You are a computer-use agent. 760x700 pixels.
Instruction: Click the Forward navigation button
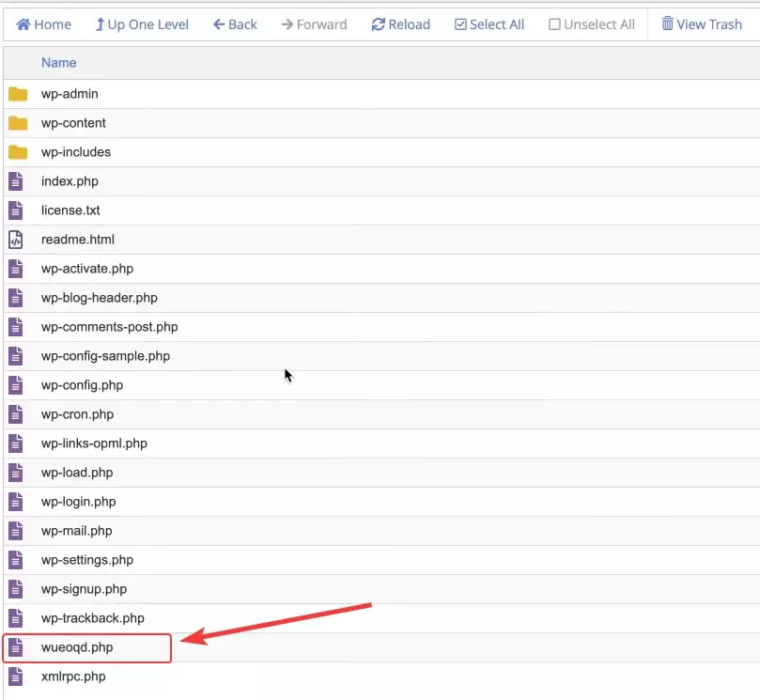tap(314, 24)
